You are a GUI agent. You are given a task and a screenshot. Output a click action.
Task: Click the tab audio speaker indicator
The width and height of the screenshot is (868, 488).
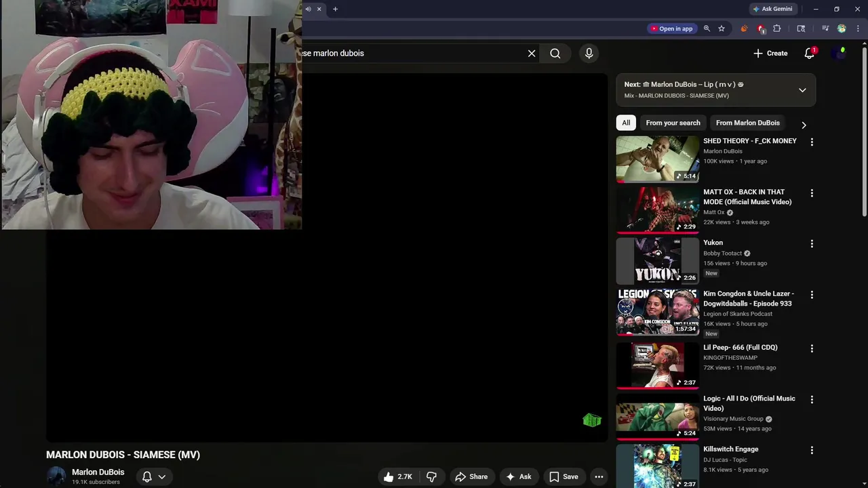(x=308, y=9)
